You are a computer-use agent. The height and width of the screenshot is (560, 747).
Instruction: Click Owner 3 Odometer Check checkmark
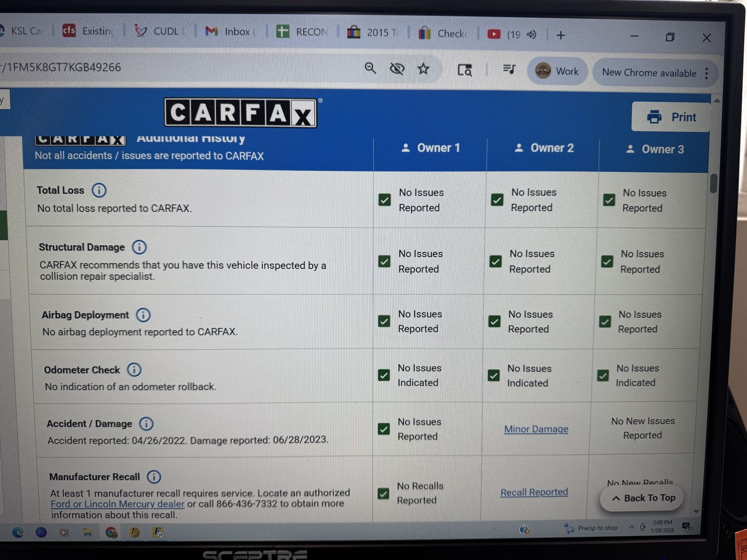point(603,376)
